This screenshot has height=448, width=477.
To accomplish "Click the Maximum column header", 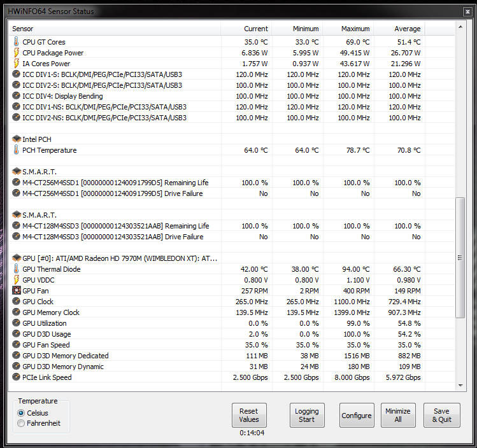I will tap(348, 29).
